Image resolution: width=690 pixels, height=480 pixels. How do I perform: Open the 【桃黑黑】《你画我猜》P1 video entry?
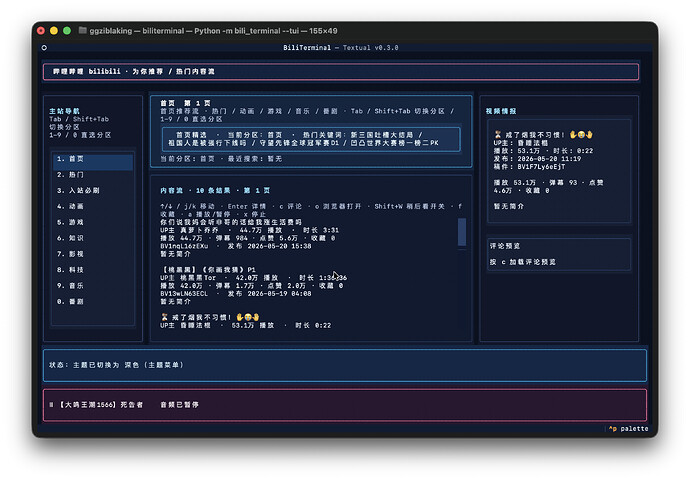point(208,270)
